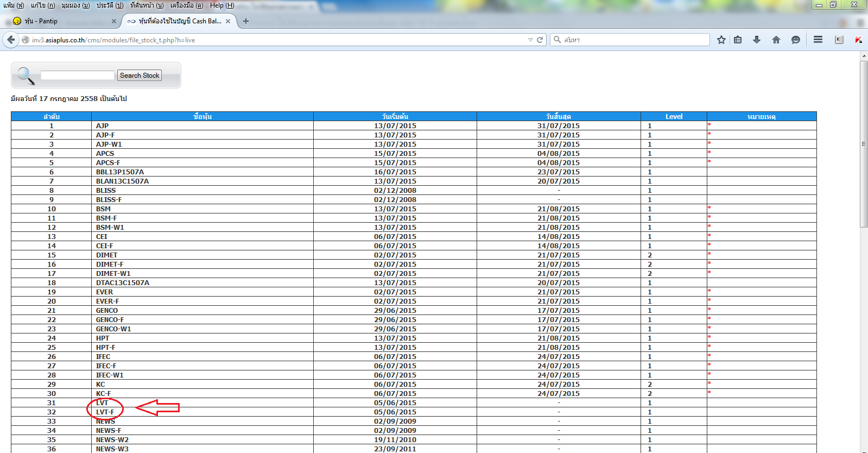The image size is (868, 453).
Task: Select stock name CEI-F
Action: [104, 246]
